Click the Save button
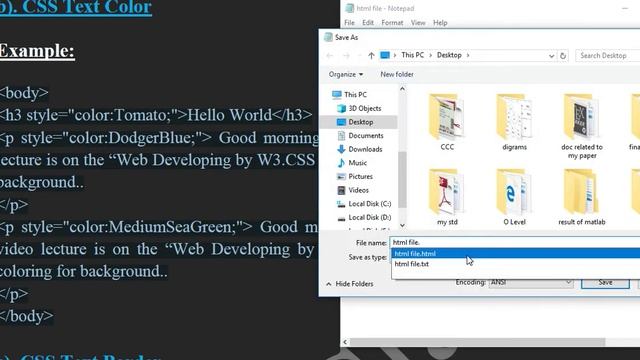640x360 pixels. click(605, 282)
